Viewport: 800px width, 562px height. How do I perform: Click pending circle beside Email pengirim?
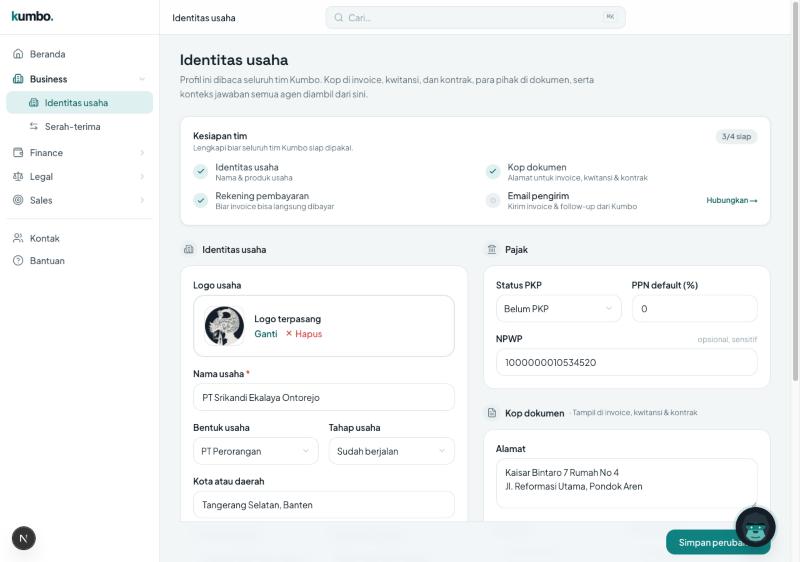493,200
